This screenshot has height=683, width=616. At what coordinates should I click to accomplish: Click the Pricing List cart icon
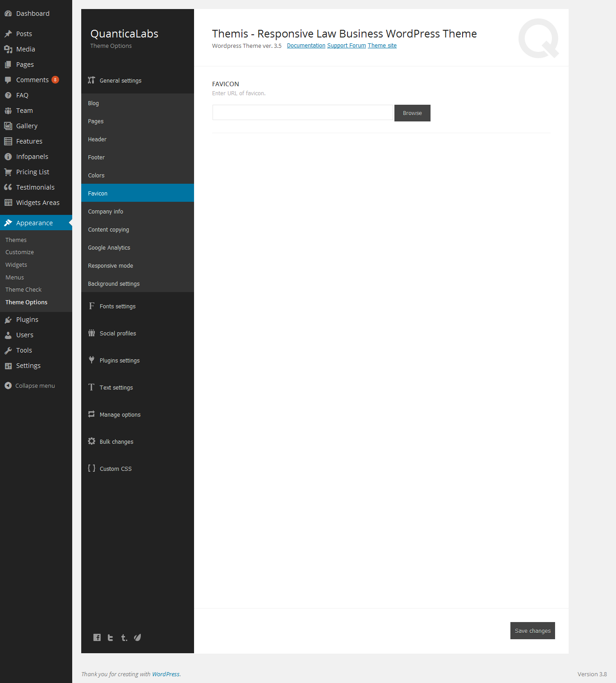(8, 172)
